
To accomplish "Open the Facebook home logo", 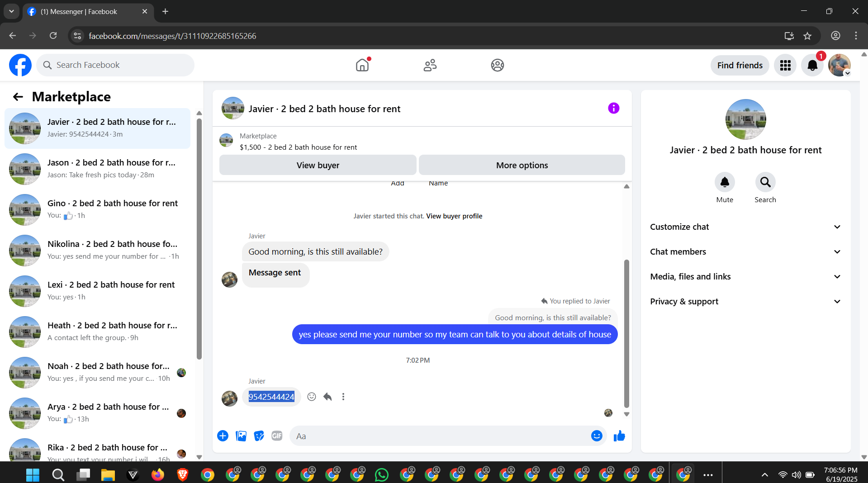I will [20, 65].
